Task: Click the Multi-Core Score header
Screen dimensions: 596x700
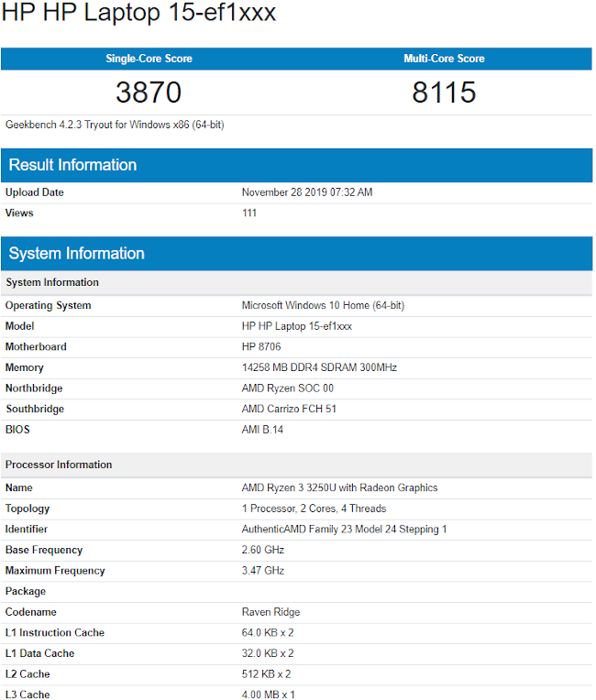Action: coord(444,59)
